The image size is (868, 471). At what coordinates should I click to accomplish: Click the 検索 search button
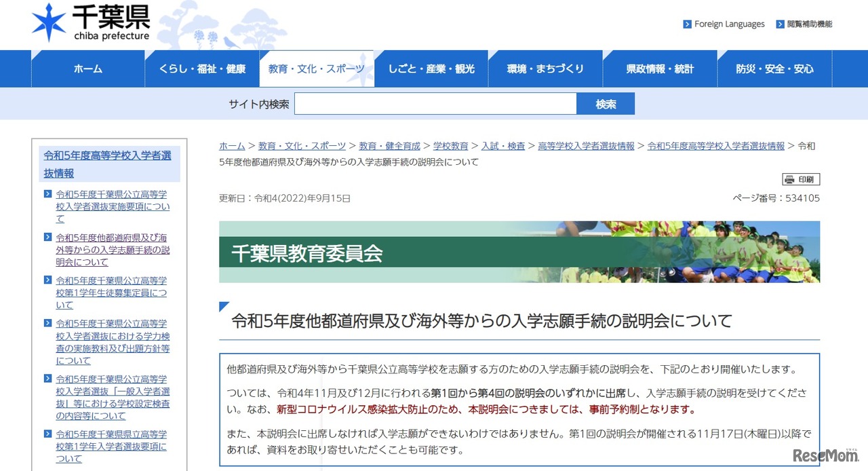coord(606,104)
